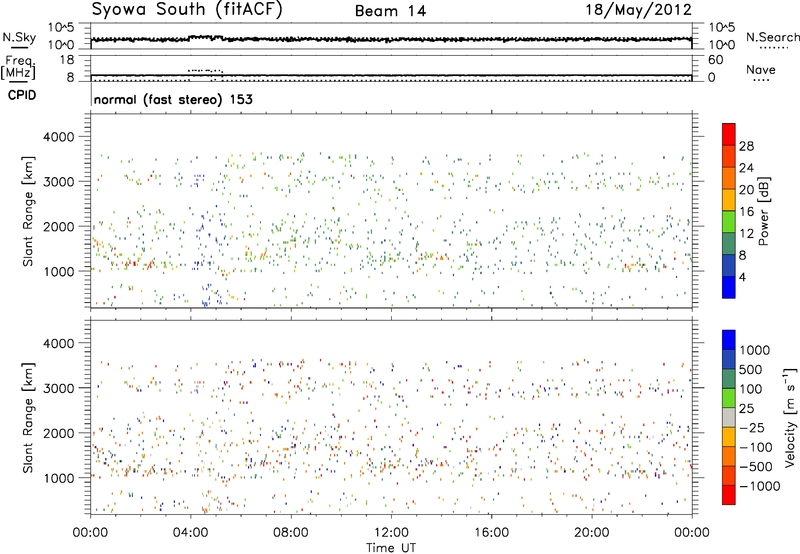Click the normal (fast stereo) 153 text
Screen dimensions: 800x554
coord(173,99)
